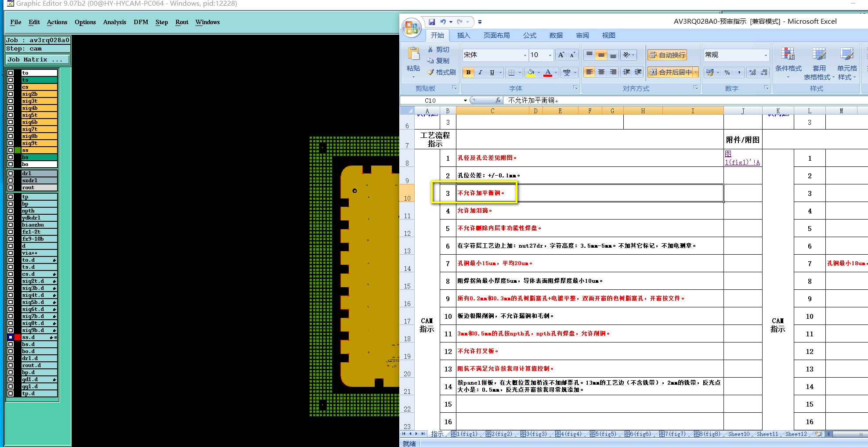Click Conditional Formatting (条件格式) icon
The image size is (868, 447).
(x=788, y=54)
